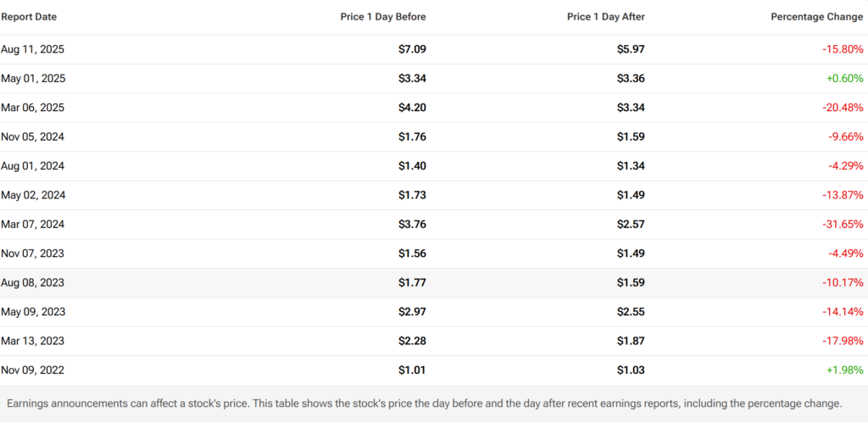
Task: Select the -20.48% change cell
Action: (x=843, y=108)
